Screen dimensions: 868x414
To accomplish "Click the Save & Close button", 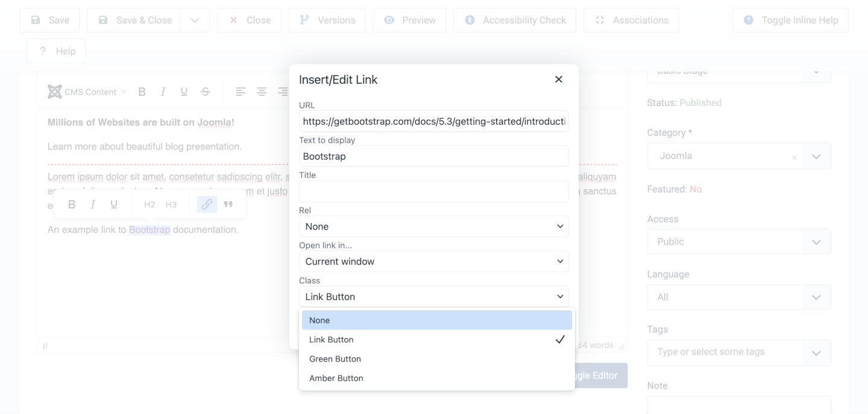I will point(134,20).
